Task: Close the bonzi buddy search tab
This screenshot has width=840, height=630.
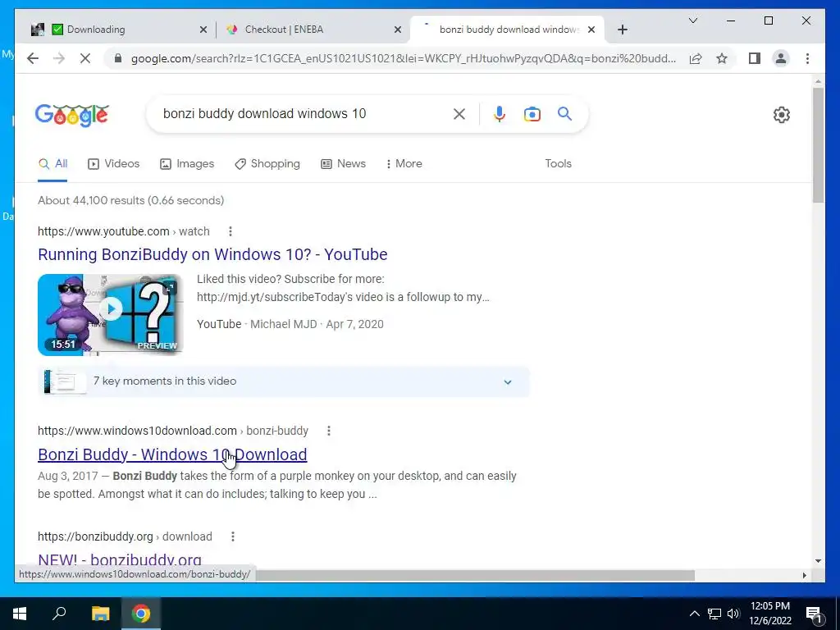Action: pos(591,30)
